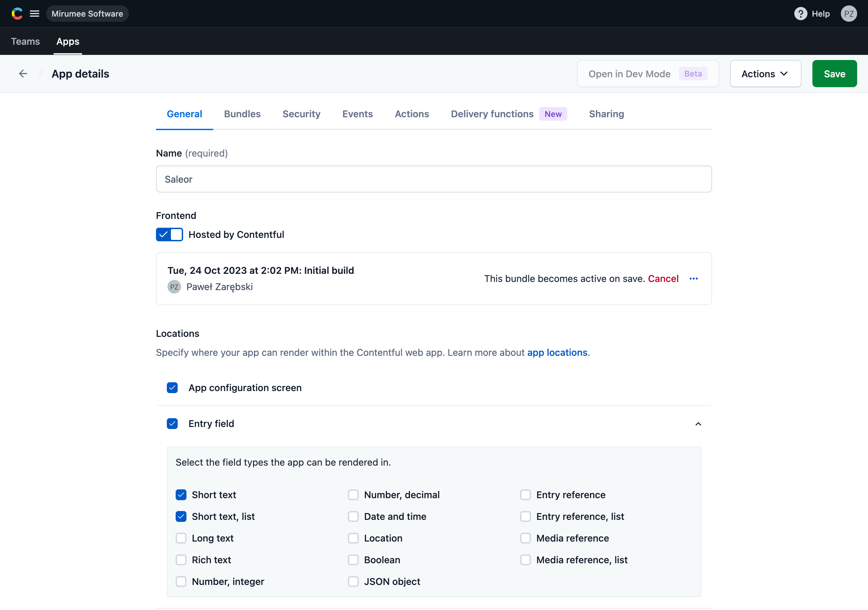Image resolution: width=868 pixels, height=610 pixels.
Task: Open the bundle three-dots options menu
Action: [693, 279]
